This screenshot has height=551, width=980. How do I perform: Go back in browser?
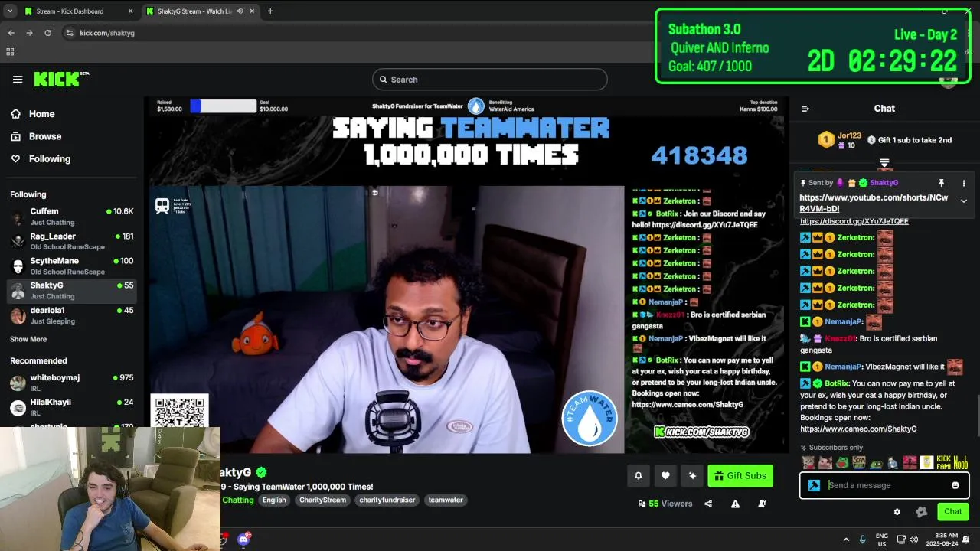pos(11,33)
